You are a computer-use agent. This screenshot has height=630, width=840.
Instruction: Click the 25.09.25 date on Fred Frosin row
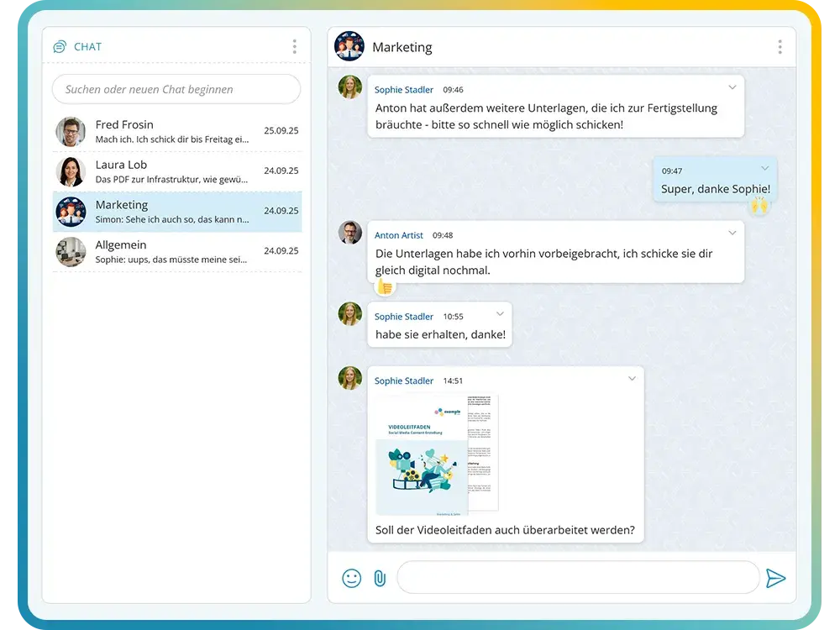coord(281,131)
